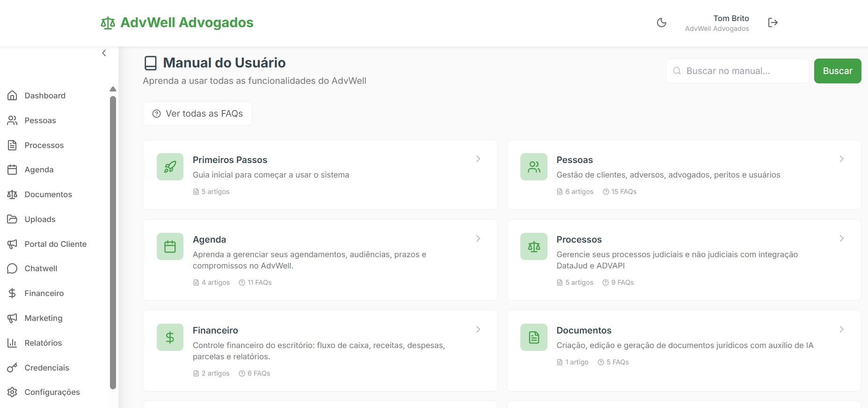The height and width of the screenshot is (408, 868).
Task: Click the Dashboard home icon in sidebar
Action: 12,96
